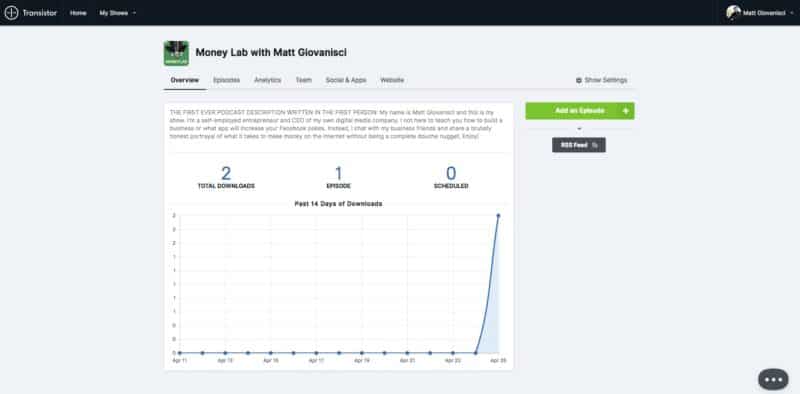Click the Apr 11 data point on chart
This screenshot has height=394, width=800.
[x=180, y=353]
